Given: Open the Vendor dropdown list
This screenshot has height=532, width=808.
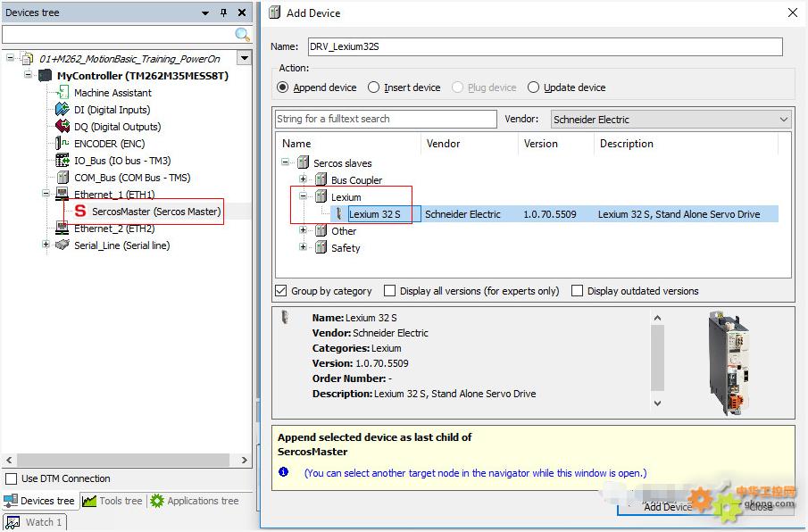Looking at the screenshot, I should (784, 120).
